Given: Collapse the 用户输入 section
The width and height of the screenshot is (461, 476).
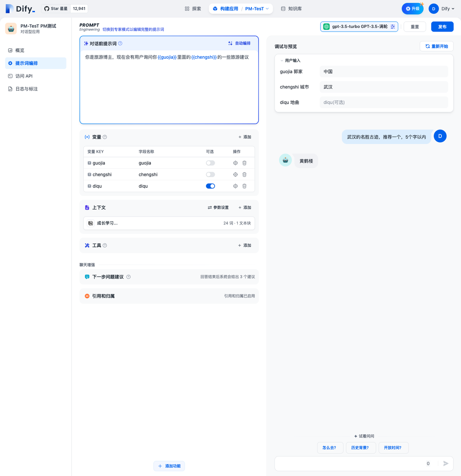Looking at the screenshot, I should (282, 61).
